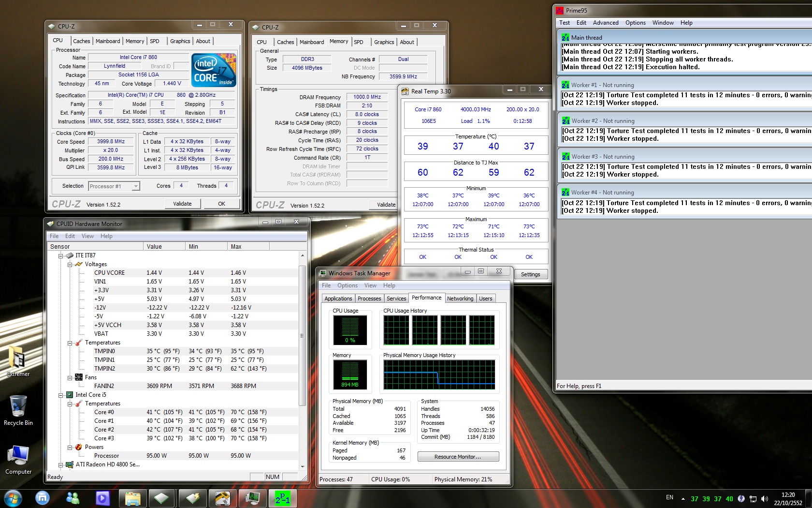Click the volume speaker tray icon
The width and height of the screenshot is (812, 508).
(764, 499)
